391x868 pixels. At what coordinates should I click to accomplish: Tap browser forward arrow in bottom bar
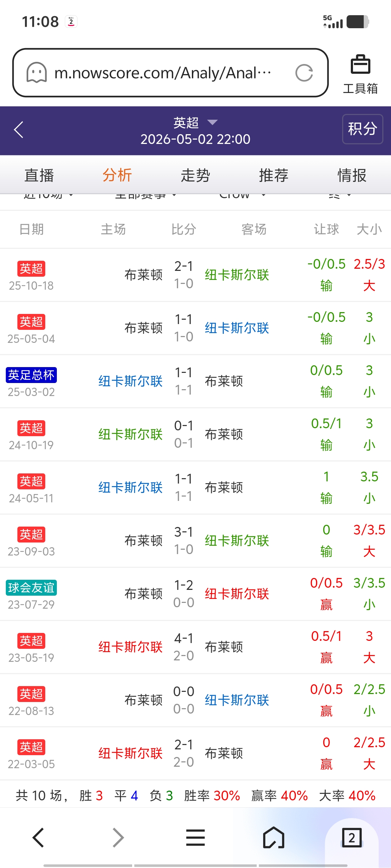click(118, 838)
